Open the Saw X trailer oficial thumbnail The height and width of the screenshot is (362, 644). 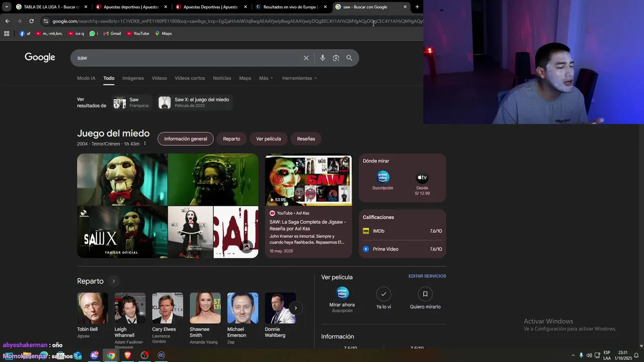122,232
